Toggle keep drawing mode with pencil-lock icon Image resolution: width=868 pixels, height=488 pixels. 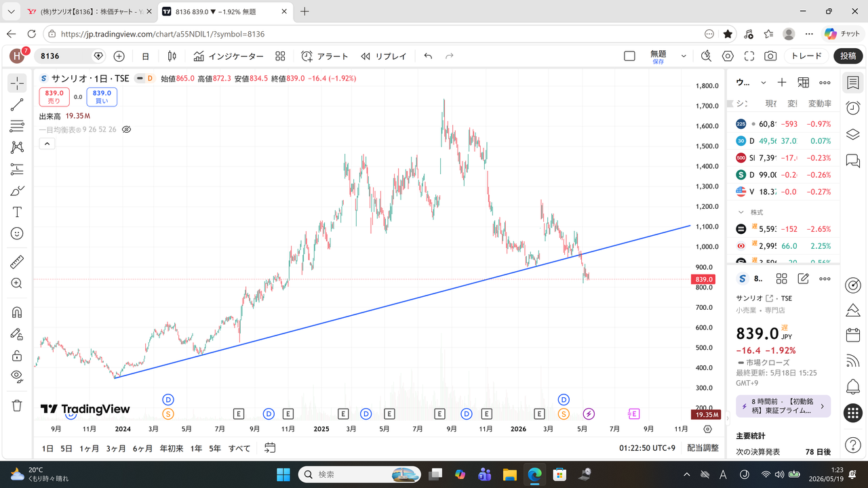[17, 333]
